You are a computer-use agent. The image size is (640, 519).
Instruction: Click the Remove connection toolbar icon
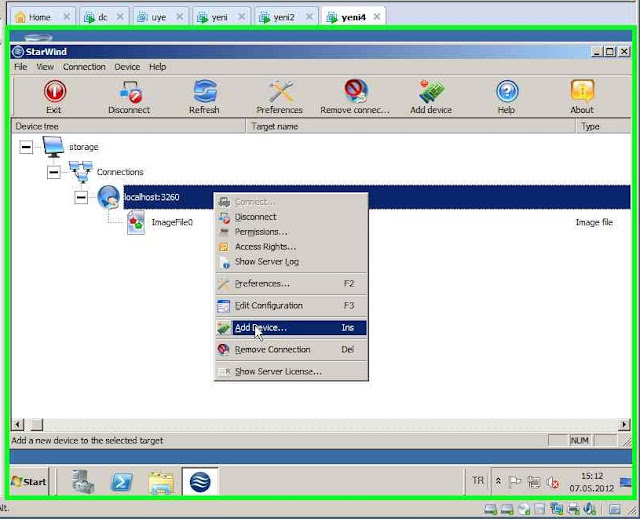point(356,91)
